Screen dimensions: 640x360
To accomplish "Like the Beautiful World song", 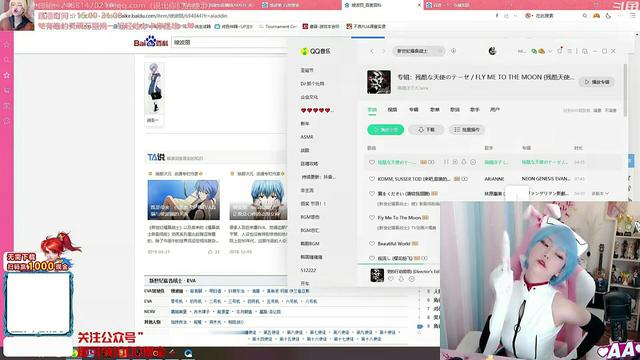I will (x=371, y=244).
